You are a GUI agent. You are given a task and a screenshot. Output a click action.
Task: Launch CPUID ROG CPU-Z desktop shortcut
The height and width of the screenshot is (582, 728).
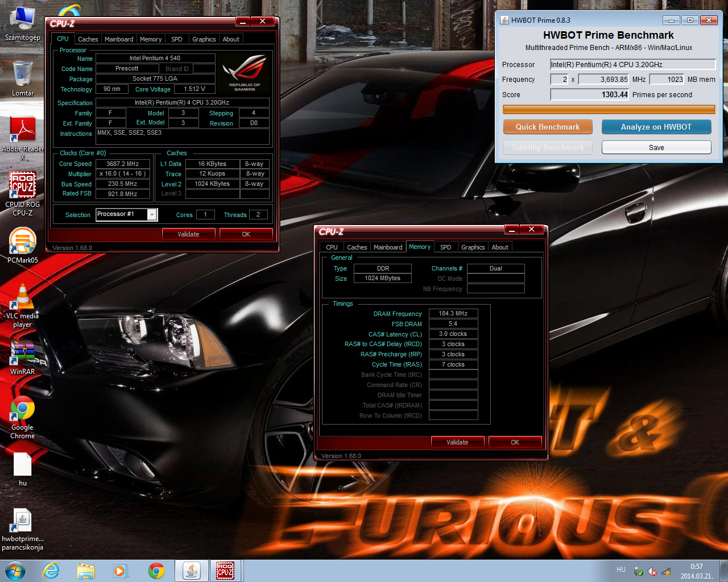[x=23, y=193]
